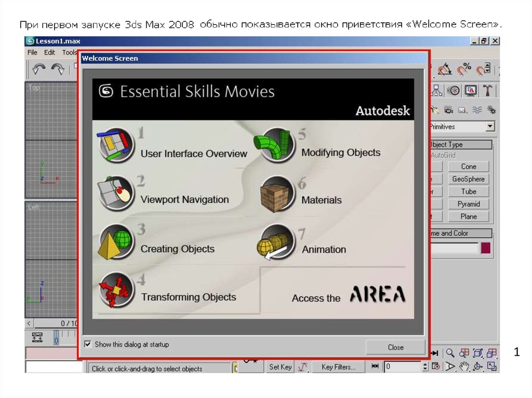Open the Materials brick cube icon
Image resolution: width=532 pixels, height=398 pixels.
click(276, 194)
